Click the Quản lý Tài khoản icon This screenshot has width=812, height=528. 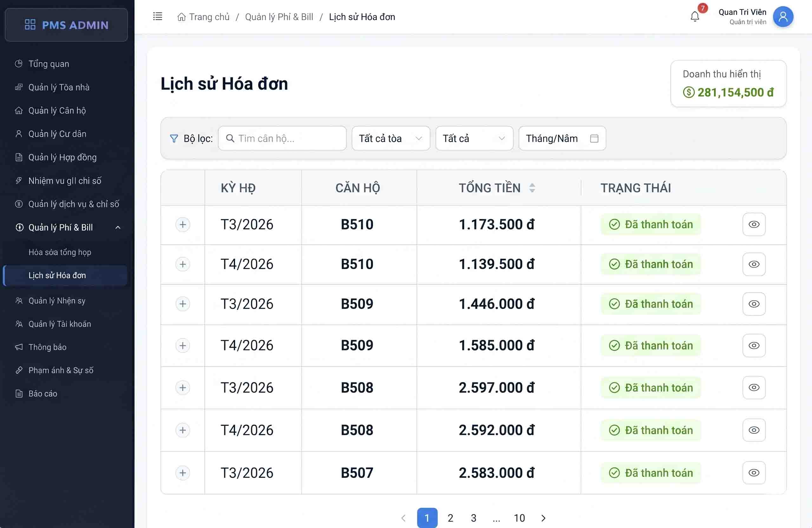19,324
